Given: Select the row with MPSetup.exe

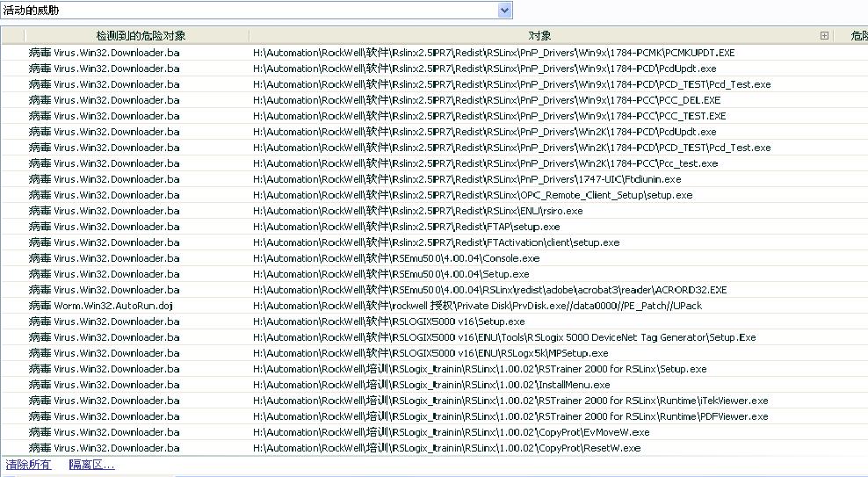Looking at the screenshot, I should tap(434, 353).
